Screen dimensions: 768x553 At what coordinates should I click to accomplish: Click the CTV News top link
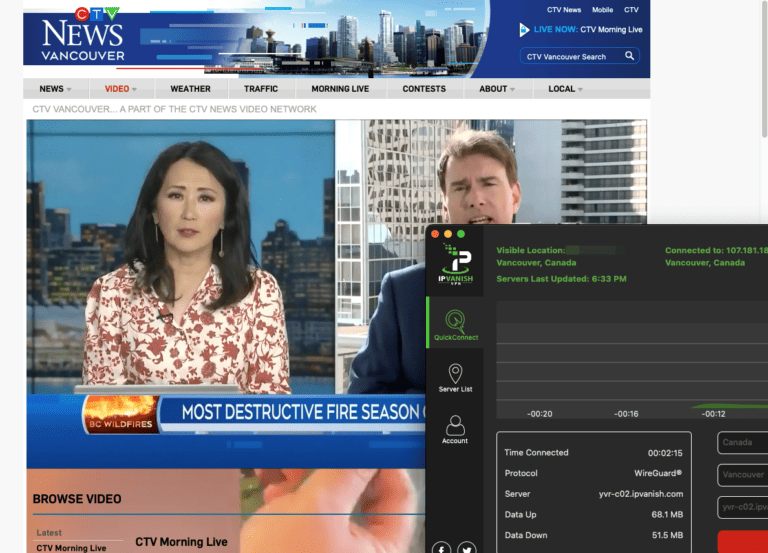coord(564,10)
